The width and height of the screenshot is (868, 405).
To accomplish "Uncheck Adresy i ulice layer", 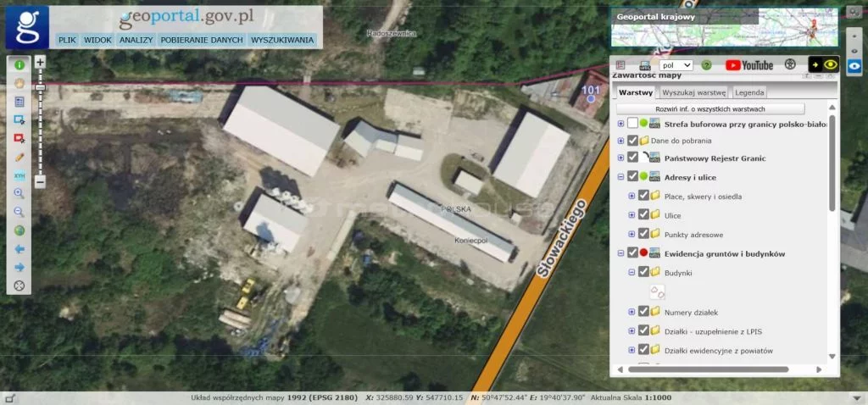I will pos(632,177).
